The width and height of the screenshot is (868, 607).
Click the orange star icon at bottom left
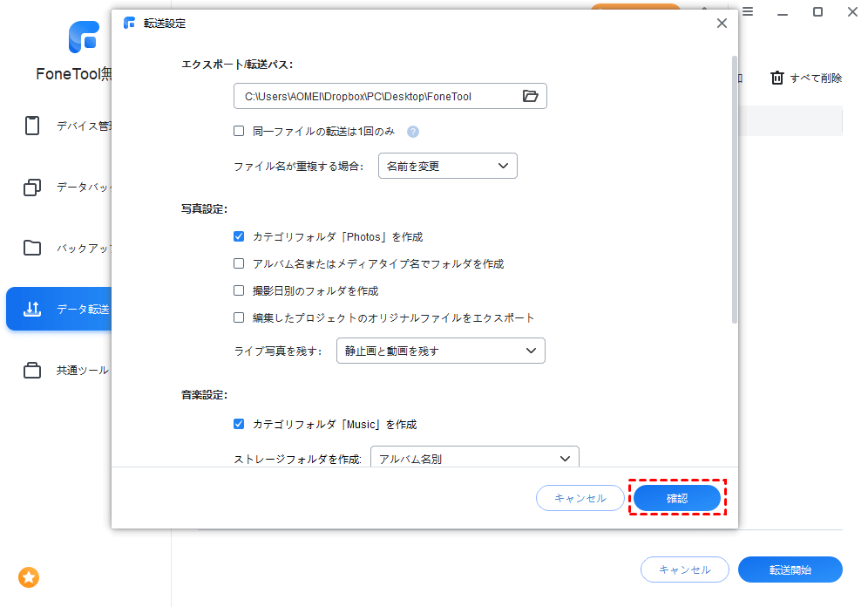29,576
